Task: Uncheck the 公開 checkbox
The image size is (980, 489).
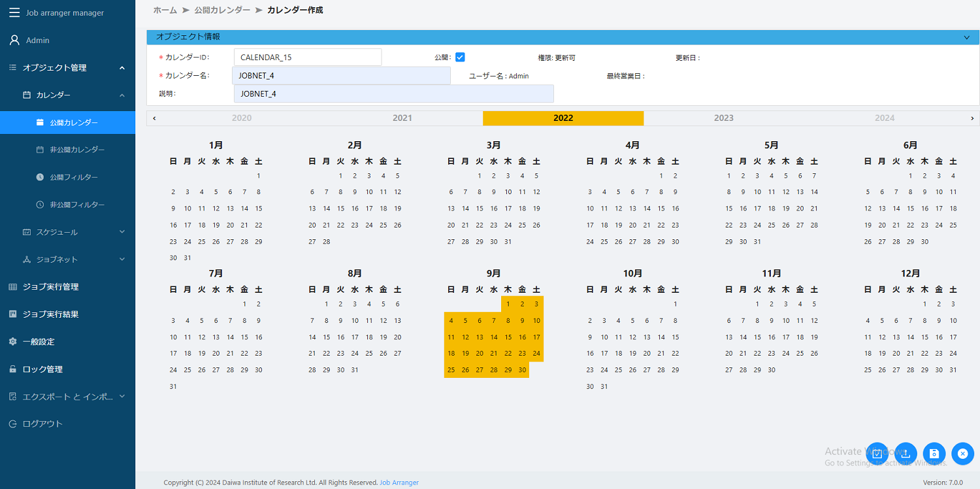Action: point(460,57)
